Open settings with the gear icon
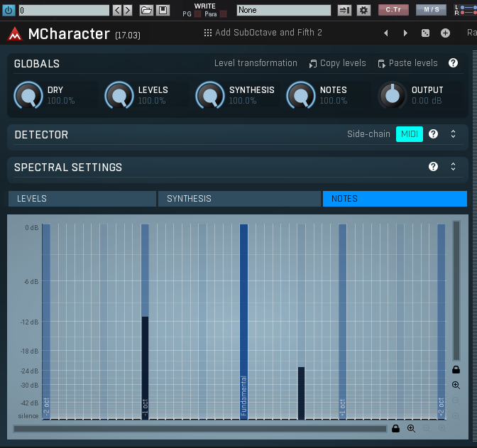 coord(363,11)
